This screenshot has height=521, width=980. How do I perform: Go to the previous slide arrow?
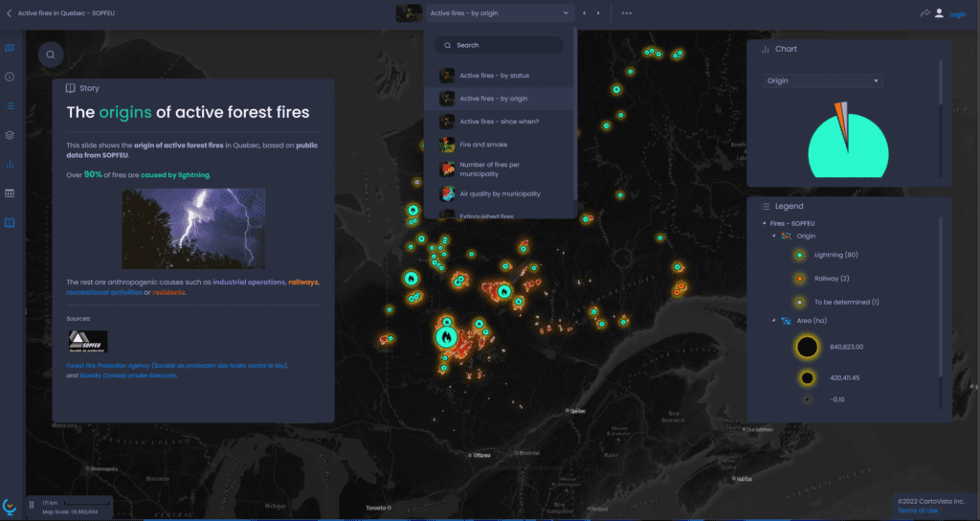pyautogui.click(x=585, y=13)
